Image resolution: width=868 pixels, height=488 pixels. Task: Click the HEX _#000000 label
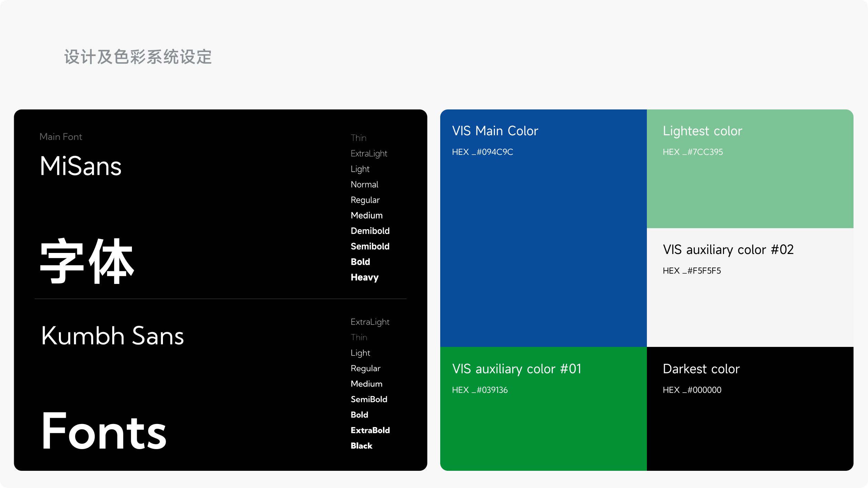pyautogui.click(x=692, y=390)
